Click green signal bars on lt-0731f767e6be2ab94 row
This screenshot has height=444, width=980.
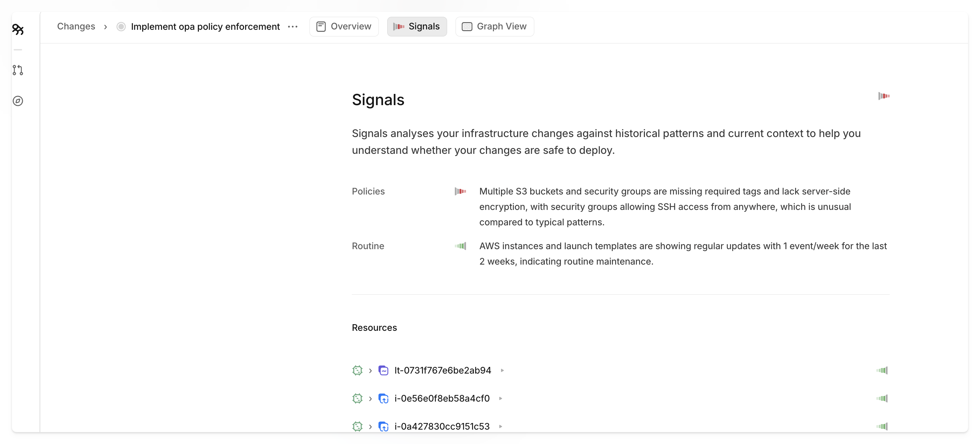pos(882,370)
